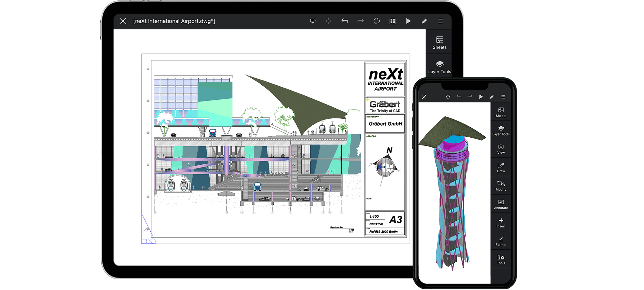Open the Tools settings on the phone sidebar
Viewport: 644px width, 290px height.
pos(501,259)
